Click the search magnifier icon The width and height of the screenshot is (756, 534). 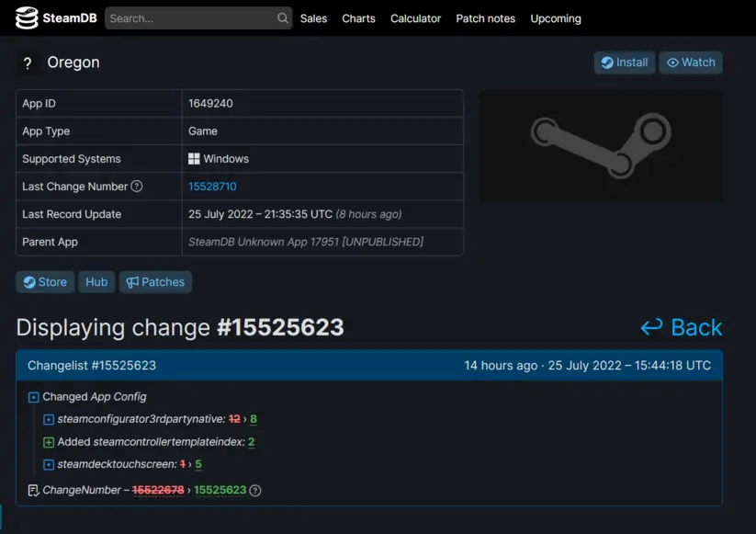[283, 18]
